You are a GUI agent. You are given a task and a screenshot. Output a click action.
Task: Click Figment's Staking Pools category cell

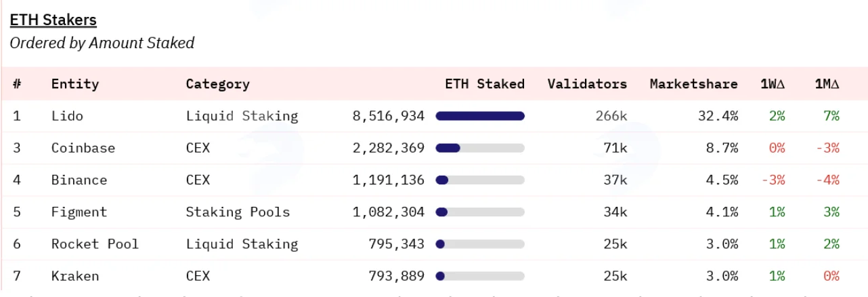point(238,212)
